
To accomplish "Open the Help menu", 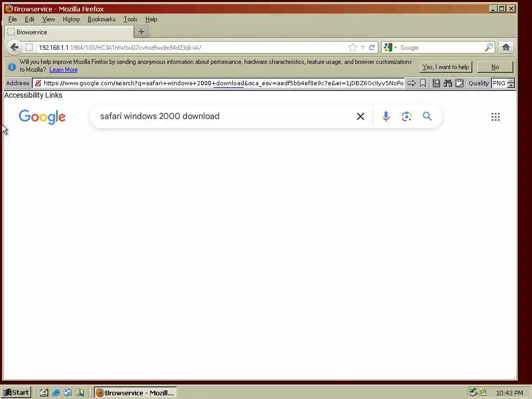I will (151, 19).
